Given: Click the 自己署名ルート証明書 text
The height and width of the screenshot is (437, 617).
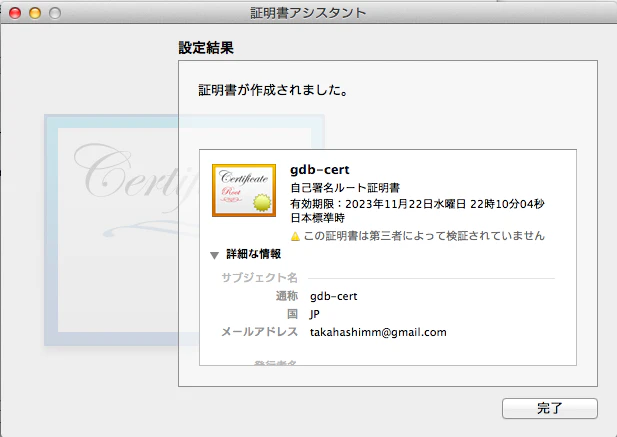Looking at the screenshot, I should [x=345, y=188].
